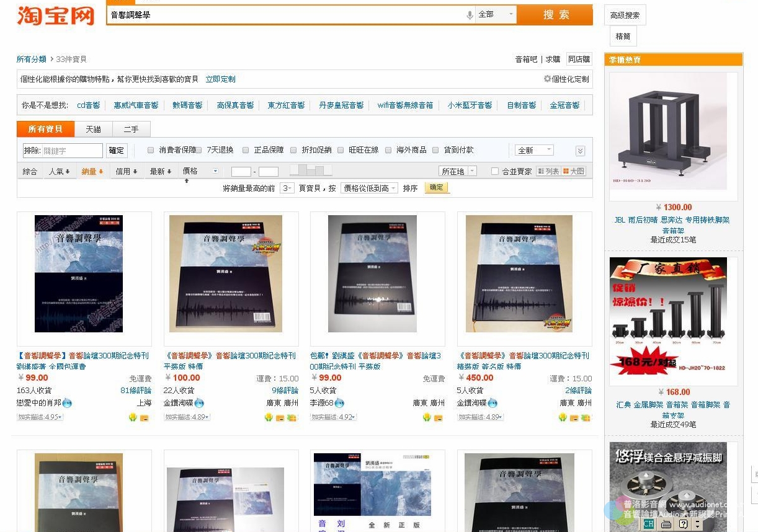This screenshot has width=758, height=532.
Task: Click the IME language bar options arrow
Action: 697,525
